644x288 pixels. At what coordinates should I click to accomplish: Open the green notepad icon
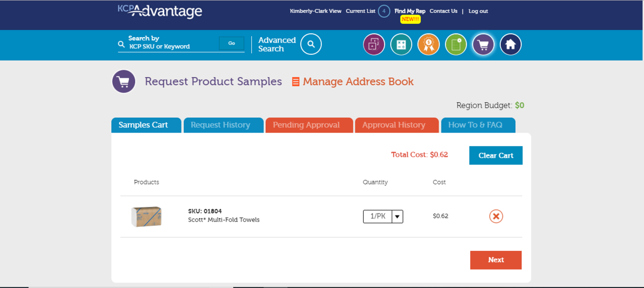tap(456, 44)
